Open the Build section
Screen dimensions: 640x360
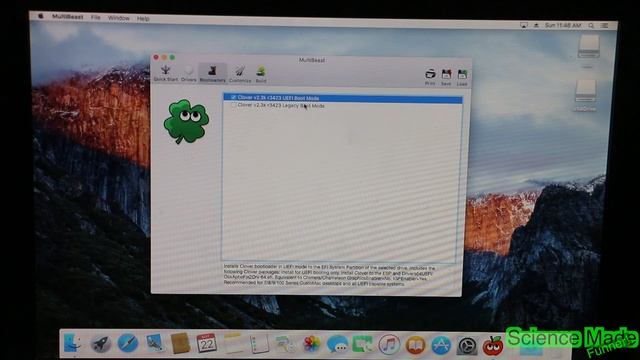point(261,74)
